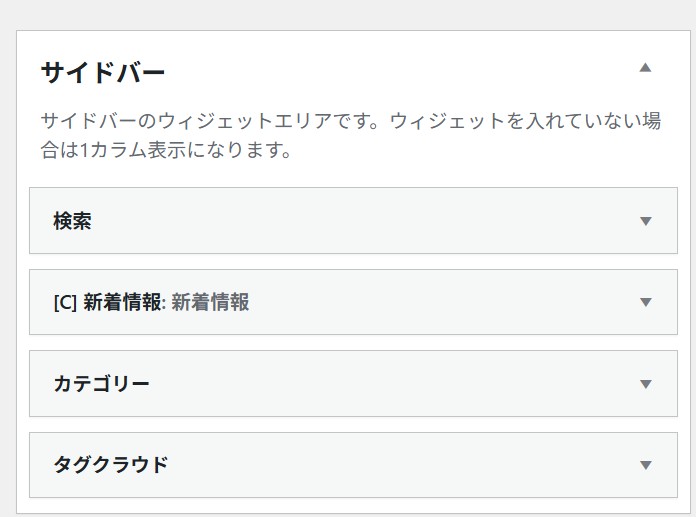Viewport: 696px width, 517px height.
Task: Open the カテゴリー widget via its triangle icon
Action: 645,384
